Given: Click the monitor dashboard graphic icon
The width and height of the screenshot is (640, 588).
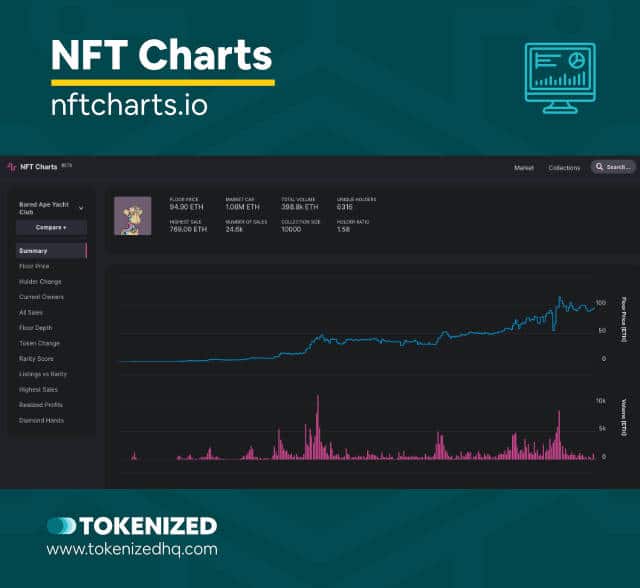Looking at the screenshot, I should point(560,78).
